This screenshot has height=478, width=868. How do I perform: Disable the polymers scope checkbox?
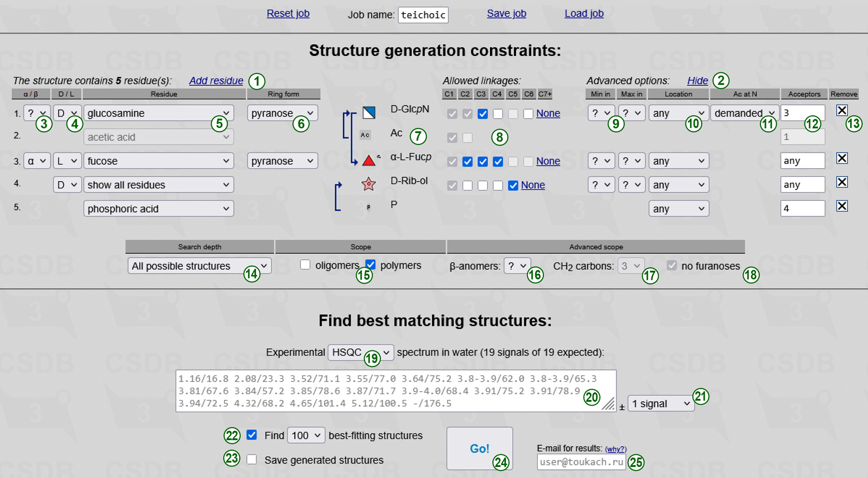pyautogui.click(x=370, y=265)
